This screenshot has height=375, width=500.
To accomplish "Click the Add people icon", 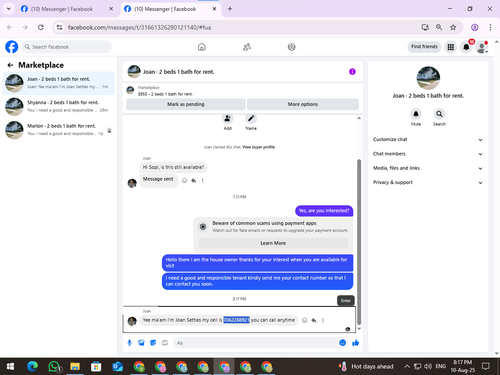I will [228, 118].
